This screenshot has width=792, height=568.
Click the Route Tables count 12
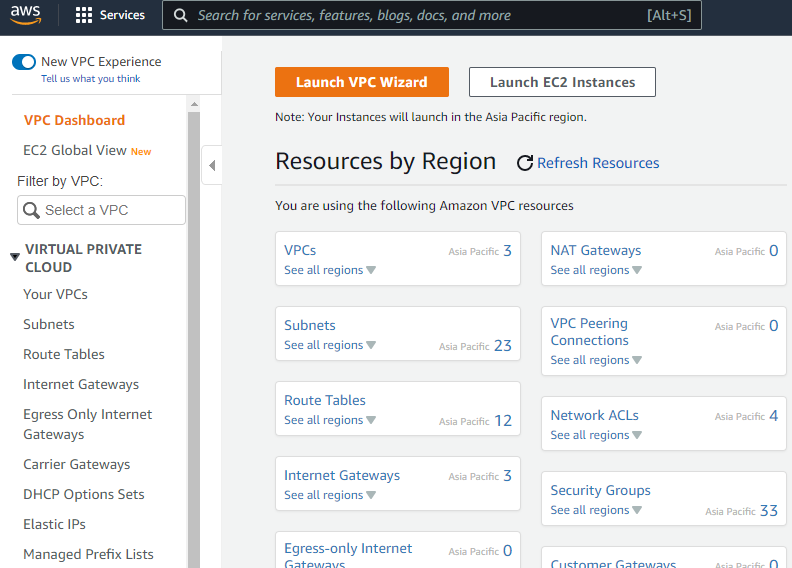503,421
